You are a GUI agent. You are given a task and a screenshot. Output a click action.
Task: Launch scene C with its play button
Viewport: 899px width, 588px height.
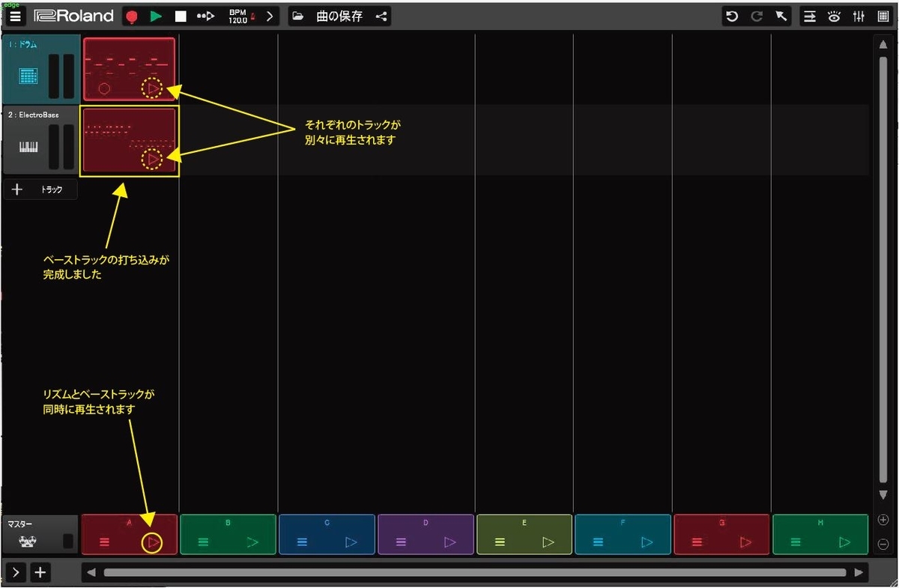pyautogui.click(x=351, y=542)
